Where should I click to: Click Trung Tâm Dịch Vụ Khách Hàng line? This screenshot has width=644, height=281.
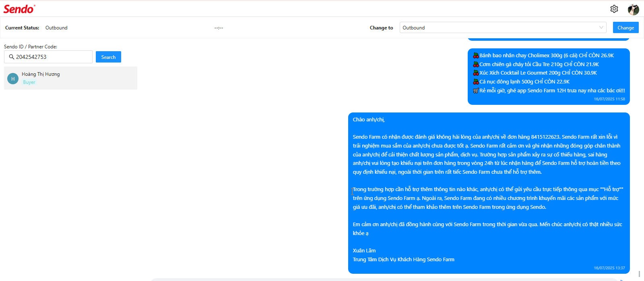click(404, 260)
